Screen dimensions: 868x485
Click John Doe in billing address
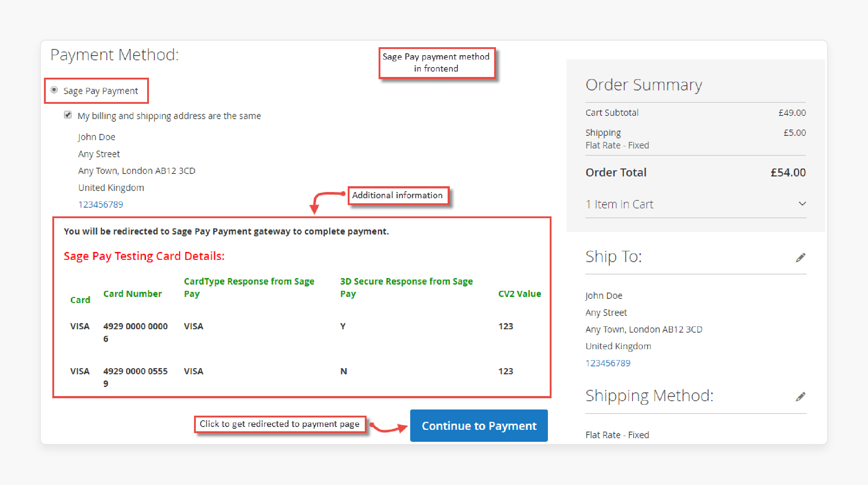point(96,137)
